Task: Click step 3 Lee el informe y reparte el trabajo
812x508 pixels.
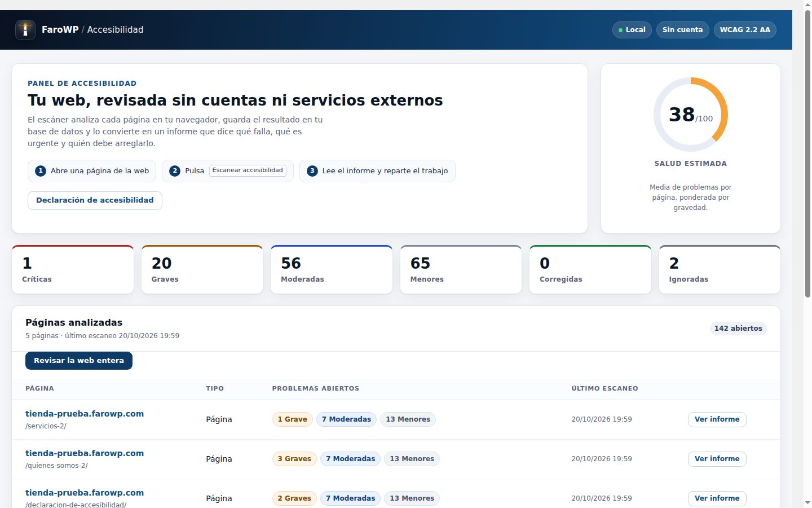Action: [377, 171]
